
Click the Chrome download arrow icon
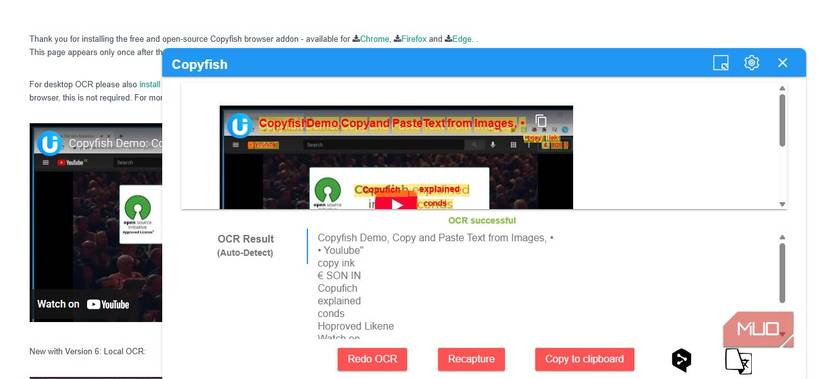(x=356, y=38)
